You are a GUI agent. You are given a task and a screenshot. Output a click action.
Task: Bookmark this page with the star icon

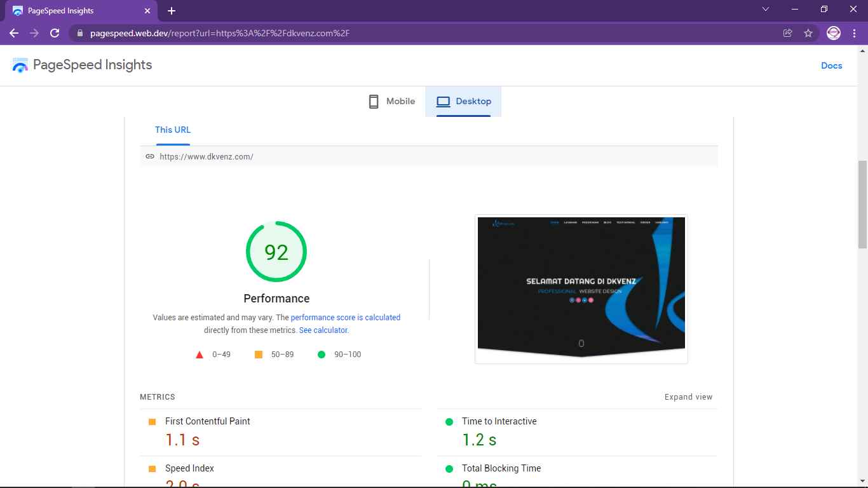click(808, 33)
